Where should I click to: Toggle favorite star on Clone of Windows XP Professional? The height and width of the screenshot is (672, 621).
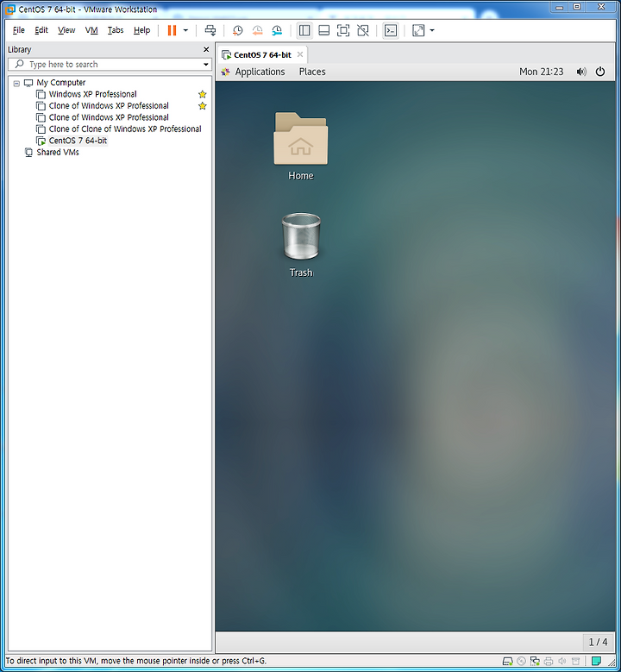pyautogui.click(x=203, y=106)
